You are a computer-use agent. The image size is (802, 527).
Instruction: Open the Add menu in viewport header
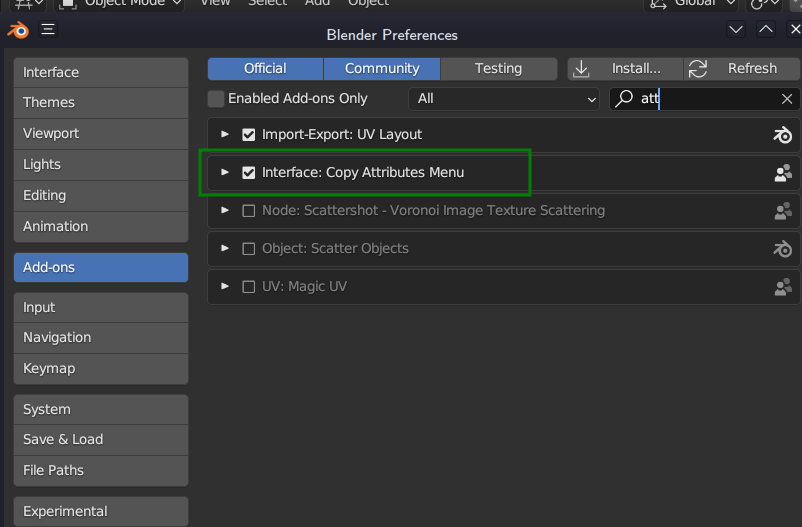tap(318, 4)
